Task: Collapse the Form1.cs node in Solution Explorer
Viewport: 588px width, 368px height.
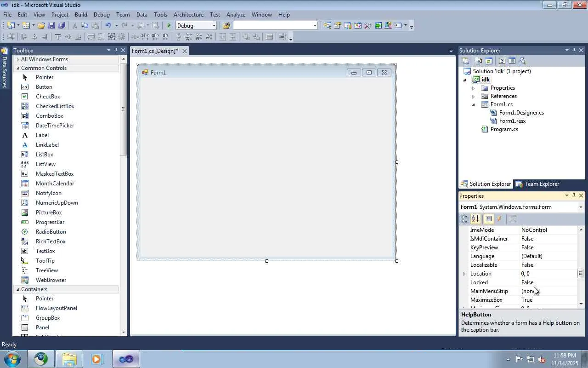Action: [473, 104]
